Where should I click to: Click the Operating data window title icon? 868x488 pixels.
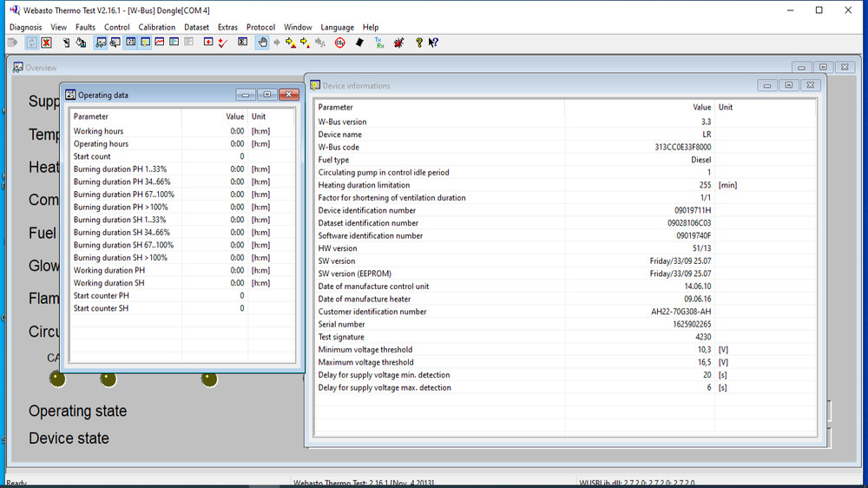click(x=70, y=95)
